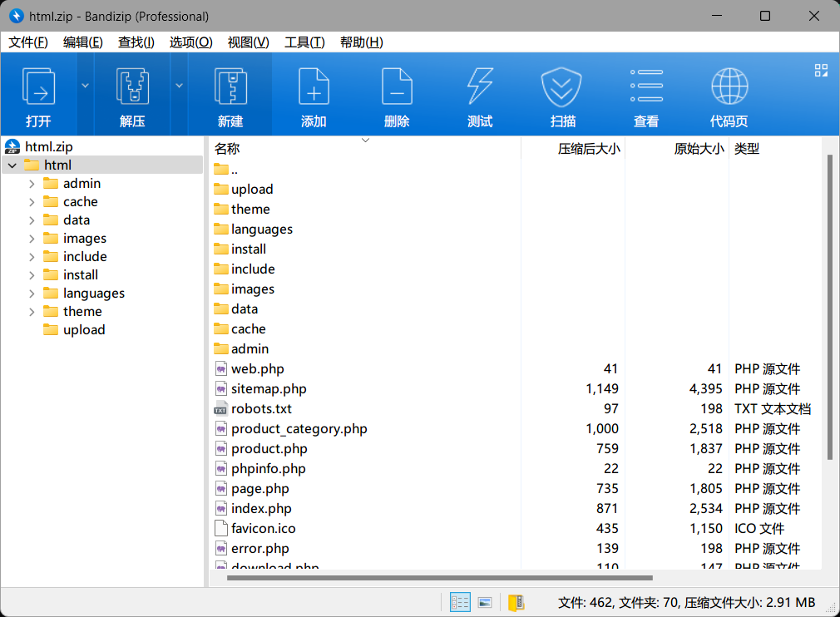The image size is (840, 617).
Task: Click the 新建 (New archive) toolbar icon
Action: [230, 87]
